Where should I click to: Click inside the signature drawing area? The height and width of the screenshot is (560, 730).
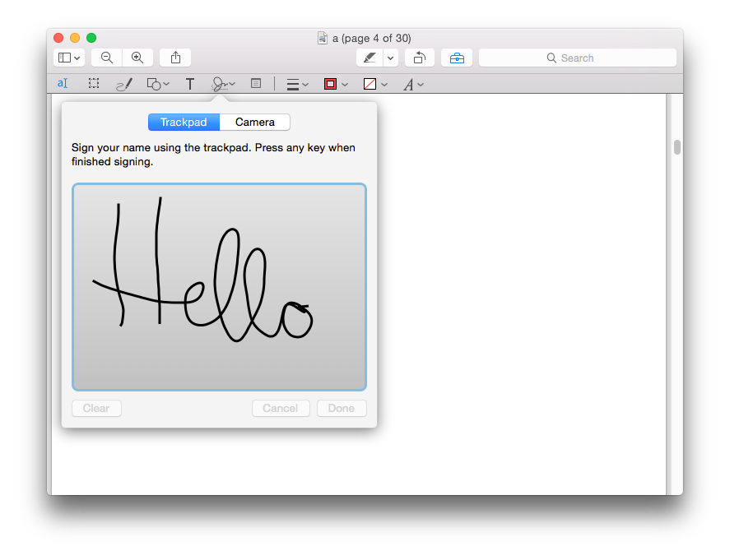(219, 287)
